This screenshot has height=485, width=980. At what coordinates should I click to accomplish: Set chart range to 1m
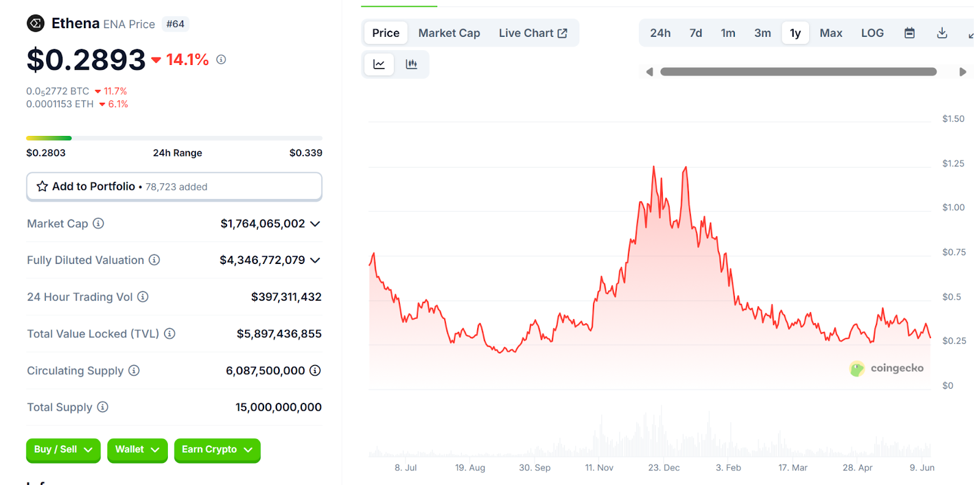point(728,33)
